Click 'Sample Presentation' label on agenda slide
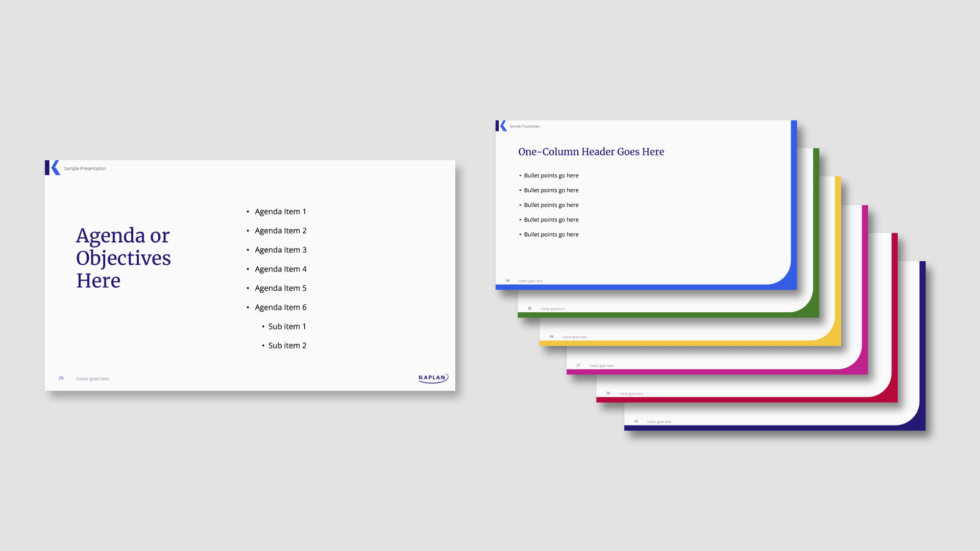The image size is (980, 551). 85,169
